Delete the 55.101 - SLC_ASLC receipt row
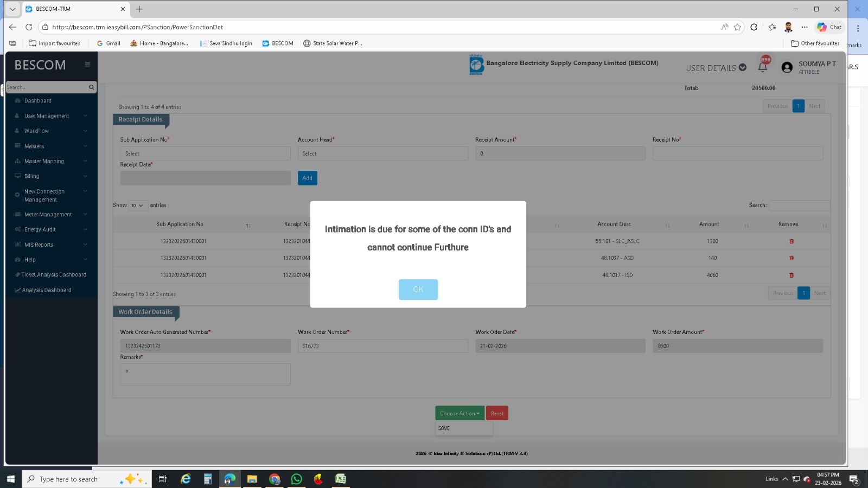The height and width of the screenshot is (488, 868). [x=791, y=241]
